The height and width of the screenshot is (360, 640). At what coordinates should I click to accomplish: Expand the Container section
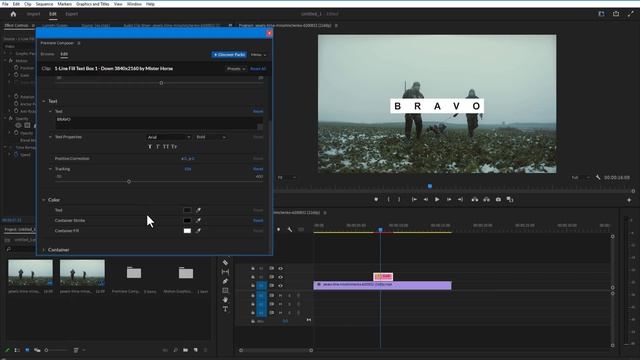pos(44,250)
